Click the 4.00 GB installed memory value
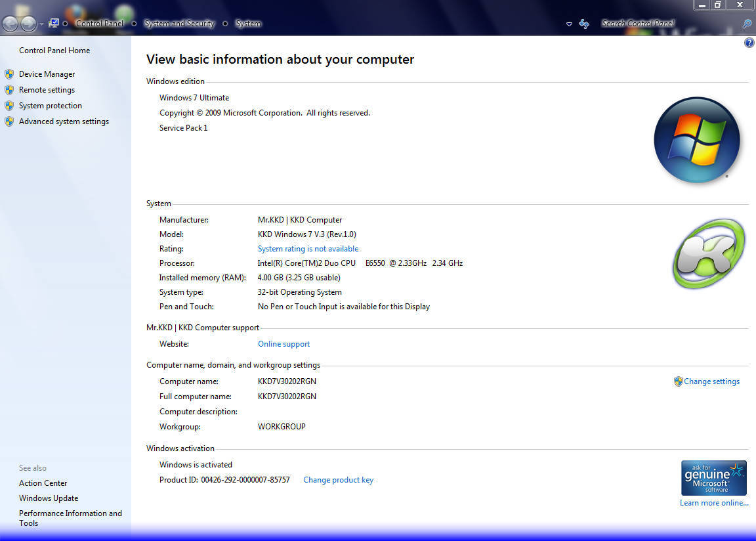 [299, 278]
